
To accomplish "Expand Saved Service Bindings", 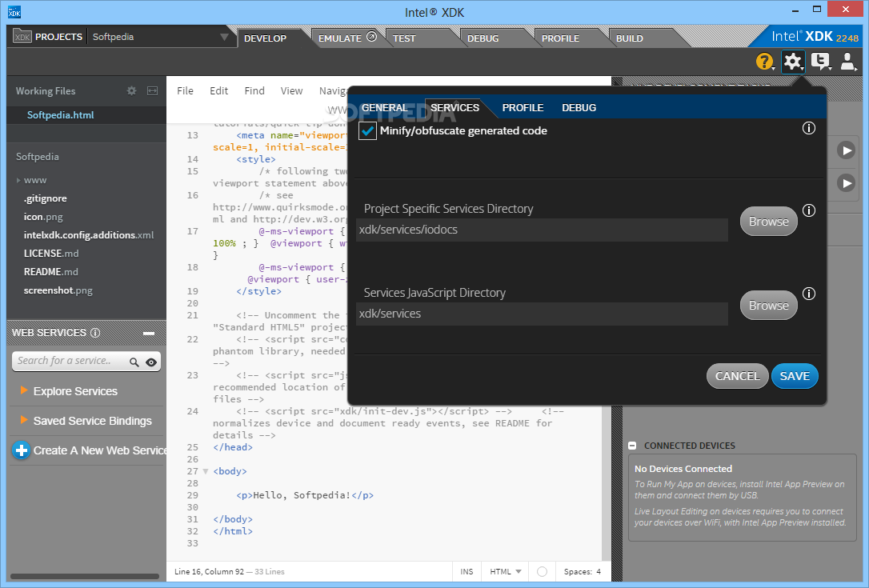I will click(x=24, y=420).
